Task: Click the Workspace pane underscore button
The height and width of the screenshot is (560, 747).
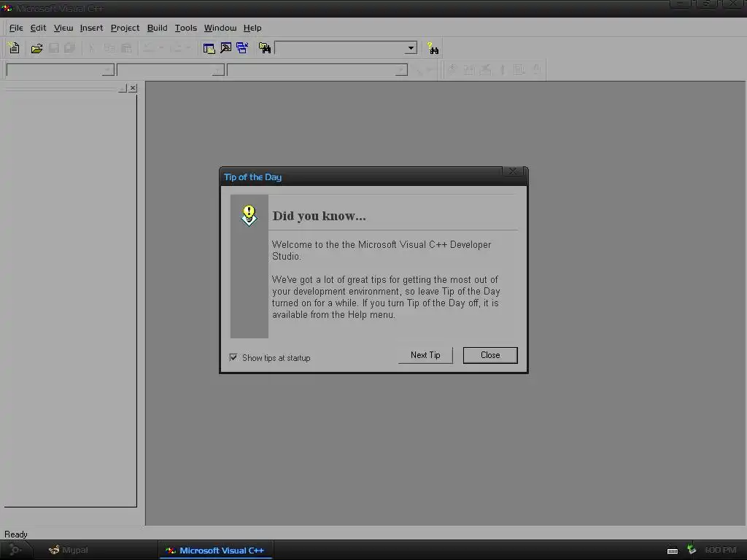Action: pos(123,88)
